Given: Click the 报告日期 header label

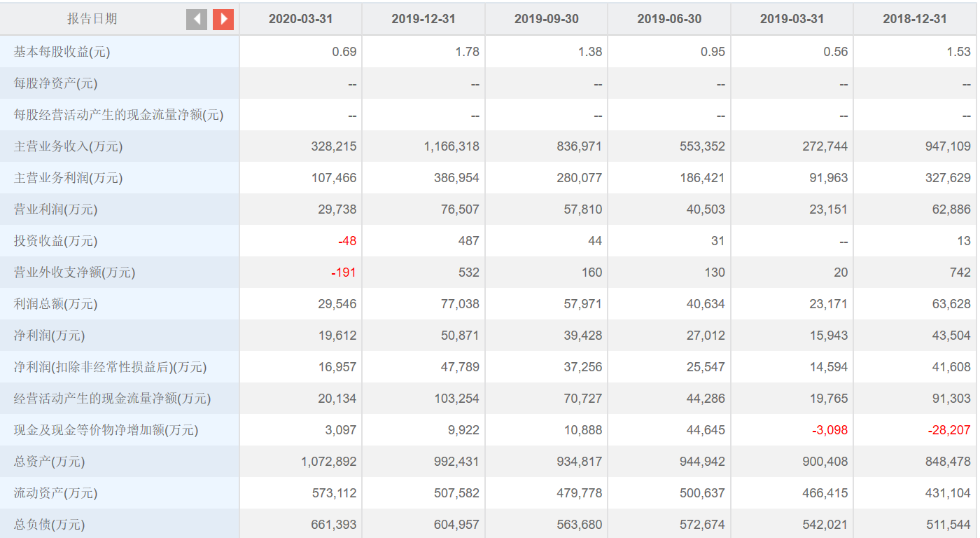Looking at the screenshot, I should pos(92,19).
